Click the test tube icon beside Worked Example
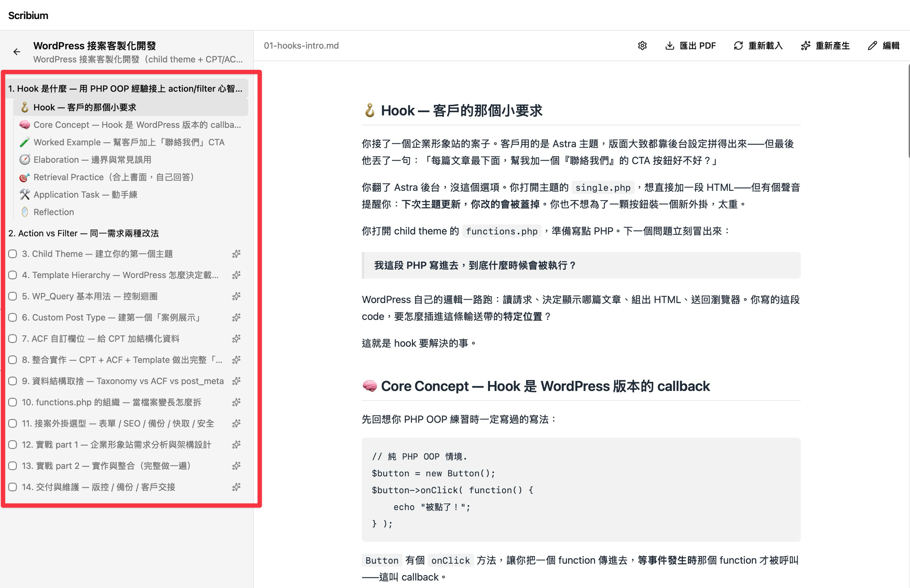The width and height of the screenshot is (910, 588). click(25, 142)
